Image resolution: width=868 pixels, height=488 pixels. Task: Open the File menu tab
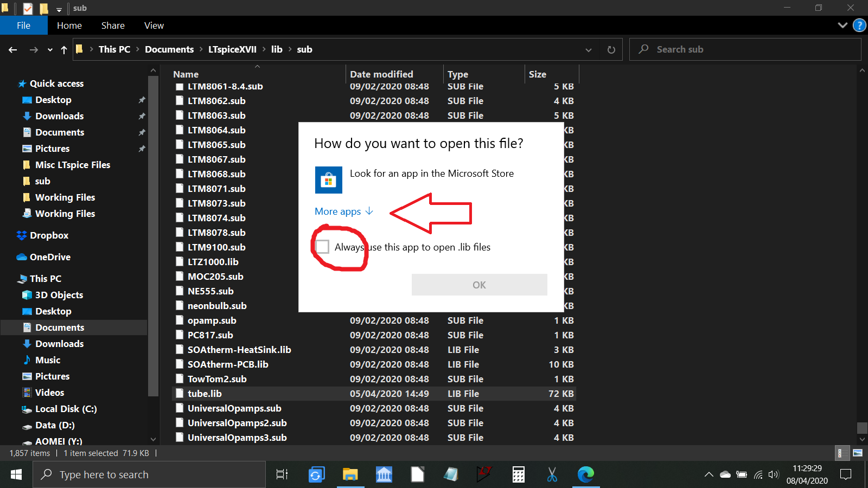point(23,25)
